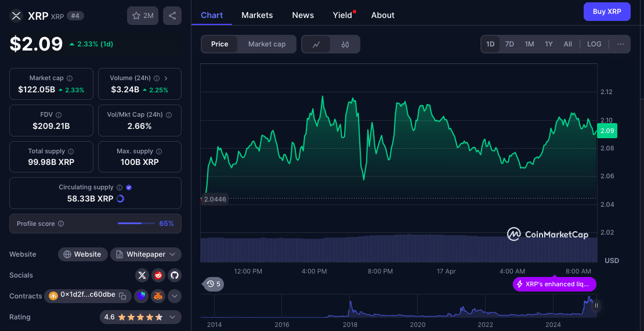Screen dimensions: 644x331
Task: Click the $3.24B volume value
Action: (125, 89)
